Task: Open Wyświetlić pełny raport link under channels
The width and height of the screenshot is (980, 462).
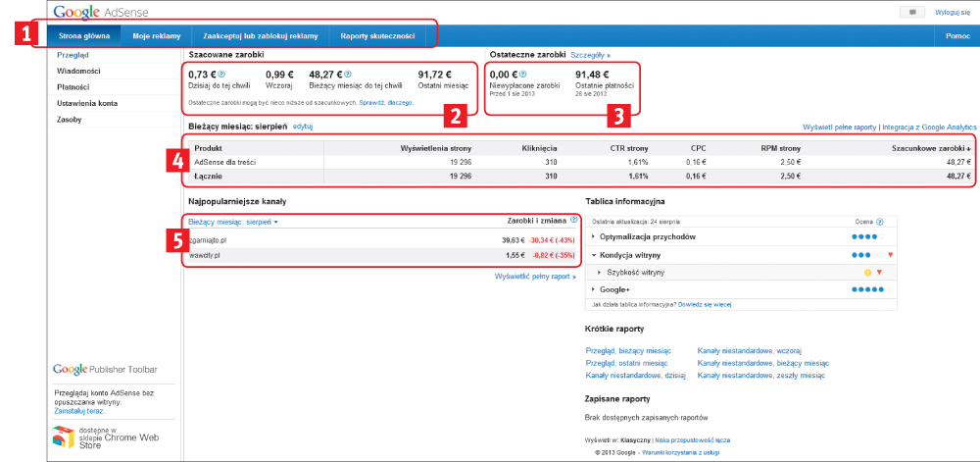Action: coord(534,277)
